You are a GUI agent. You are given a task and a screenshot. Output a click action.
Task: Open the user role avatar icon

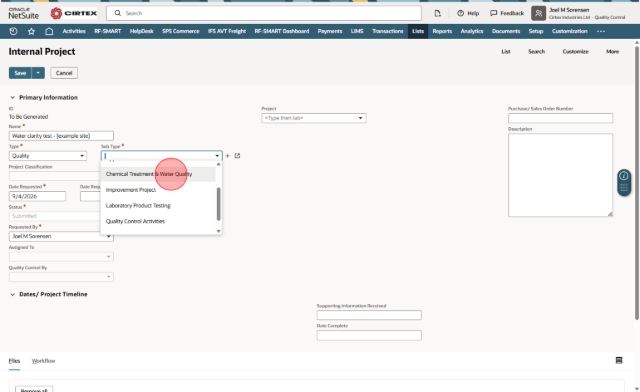click(538, 13)
